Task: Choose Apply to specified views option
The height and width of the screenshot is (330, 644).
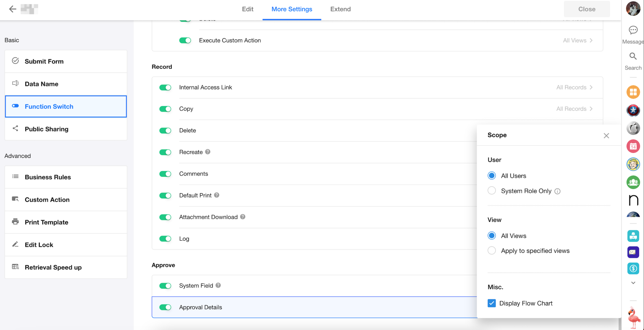Action: click(x=492, y=251)
